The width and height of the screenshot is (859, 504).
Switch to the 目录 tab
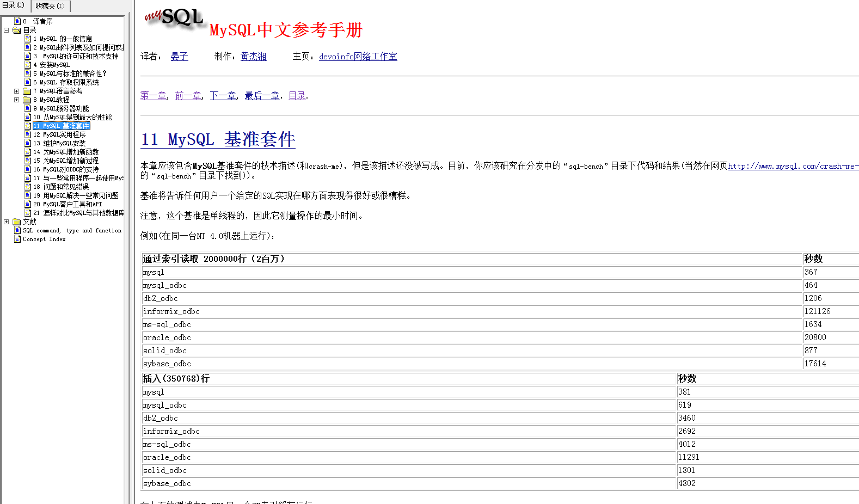point(14,5)
